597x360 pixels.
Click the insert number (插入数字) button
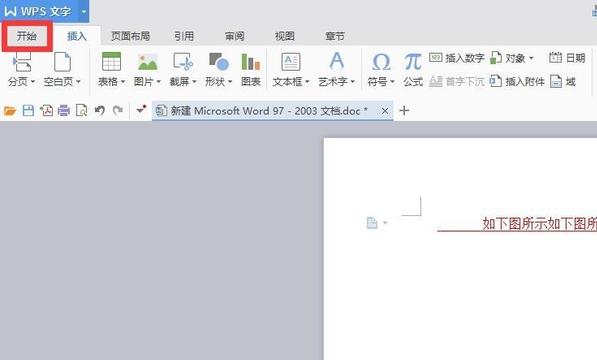click(457, 58)
